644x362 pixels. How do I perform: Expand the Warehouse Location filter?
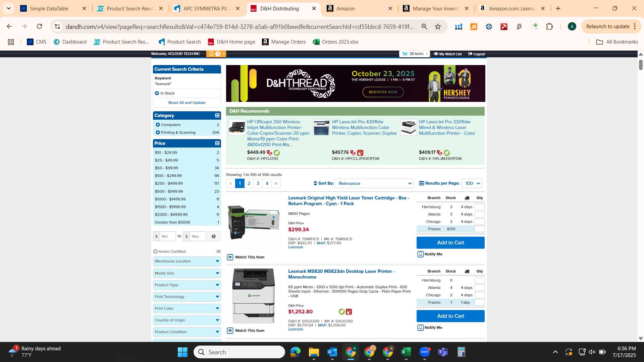[x=187, y=261]
